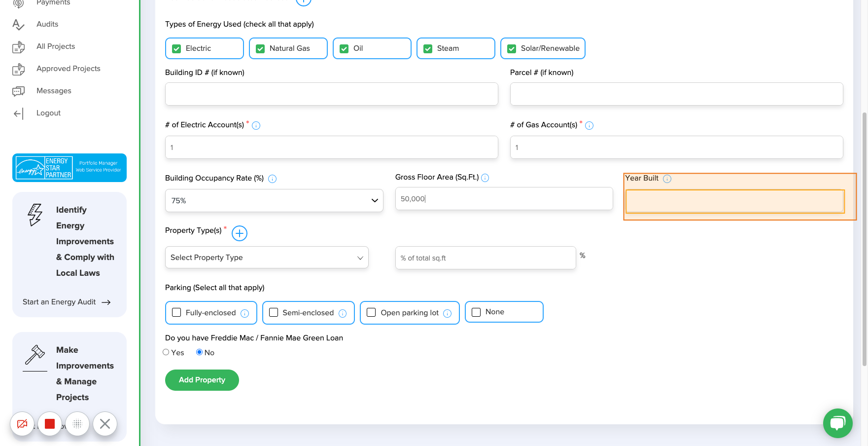Click the % of total sq.ft field

[486, 258]
